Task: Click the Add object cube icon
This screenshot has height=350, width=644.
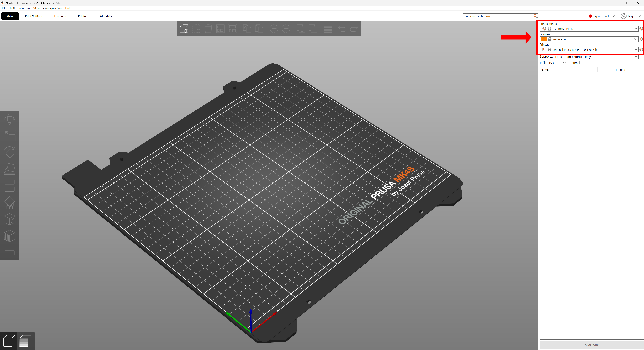Action: point(184,29)
